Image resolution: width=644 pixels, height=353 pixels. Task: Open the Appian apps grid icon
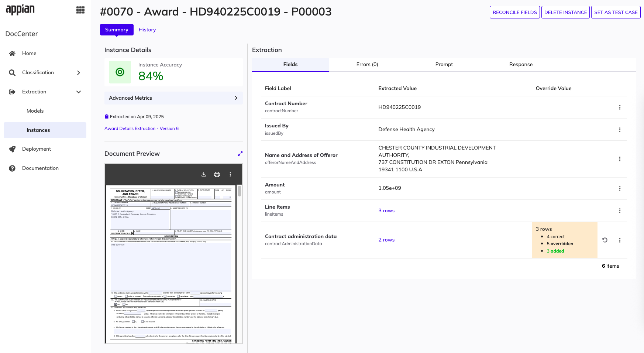tap(80, 10)
